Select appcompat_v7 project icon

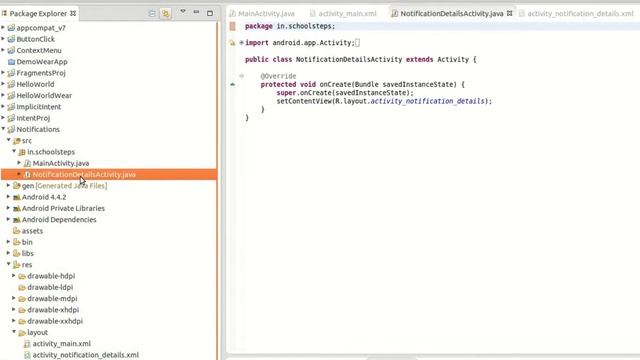(11, 28)
